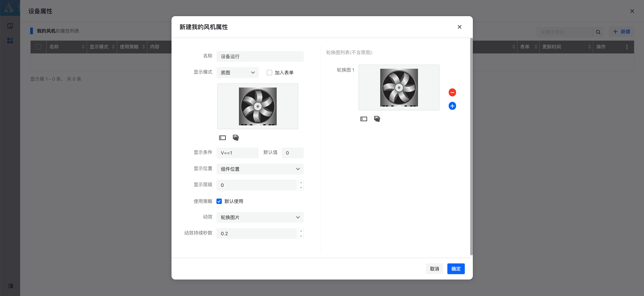Open image library icon under carousel image 1
Image resolution: width=644 pixels, height=296 pixels.
click(377, 119)
